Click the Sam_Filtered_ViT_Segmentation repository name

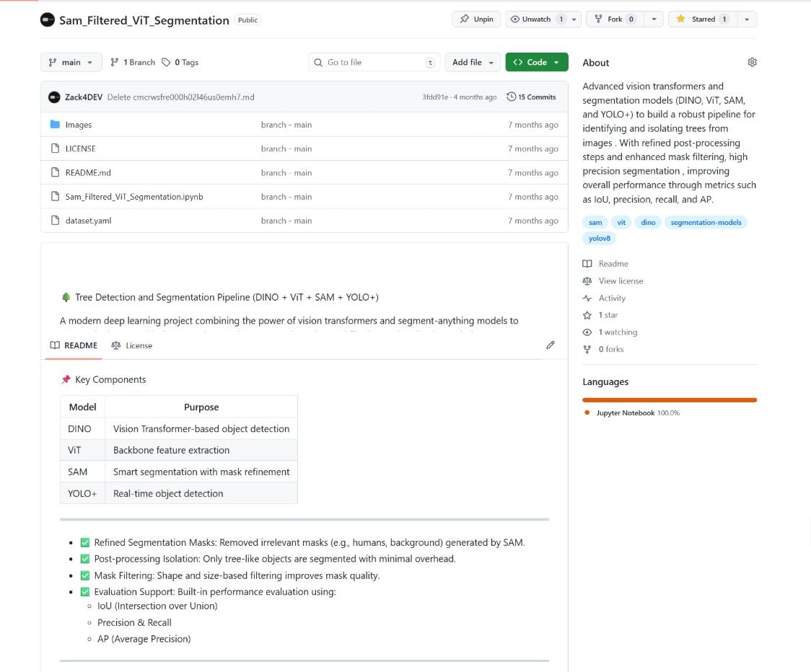(x=144, y=20)
